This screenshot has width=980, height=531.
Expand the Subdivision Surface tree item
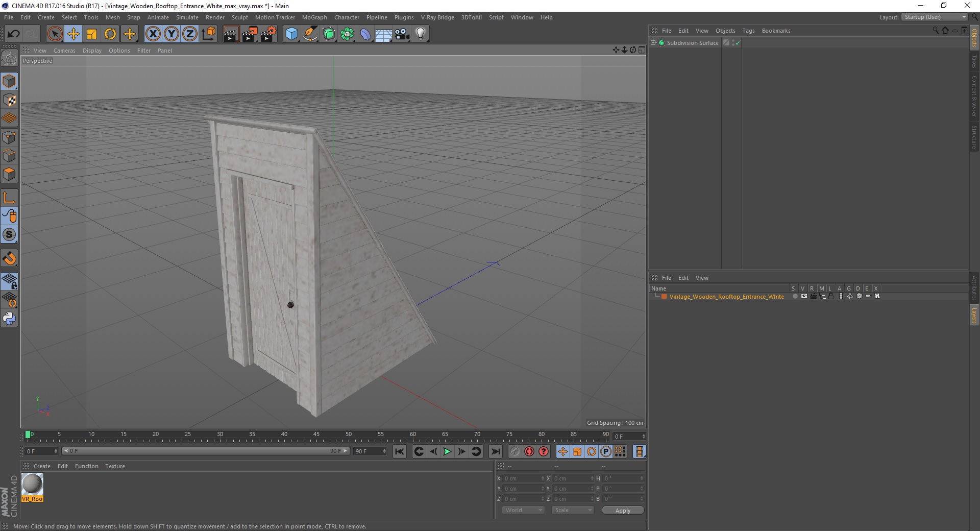click(653, 43)
